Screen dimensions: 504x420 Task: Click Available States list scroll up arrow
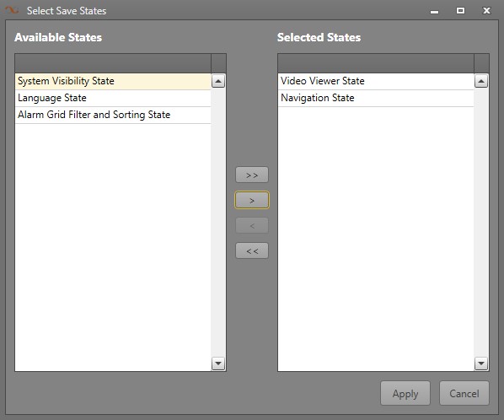coord(218,81)
